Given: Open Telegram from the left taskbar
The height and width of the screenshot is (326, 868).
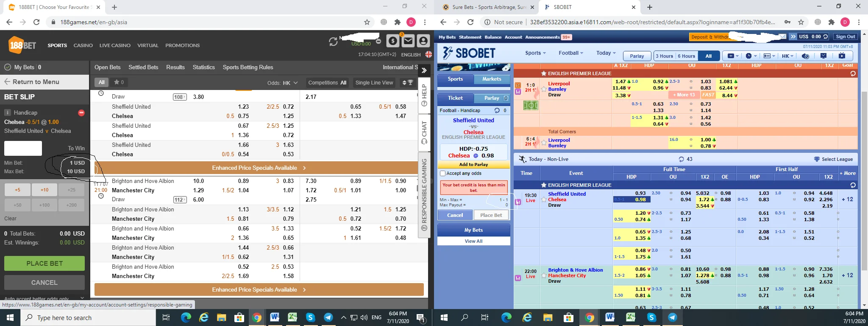Looking at the screenshot, I should [x=328, y=318].
